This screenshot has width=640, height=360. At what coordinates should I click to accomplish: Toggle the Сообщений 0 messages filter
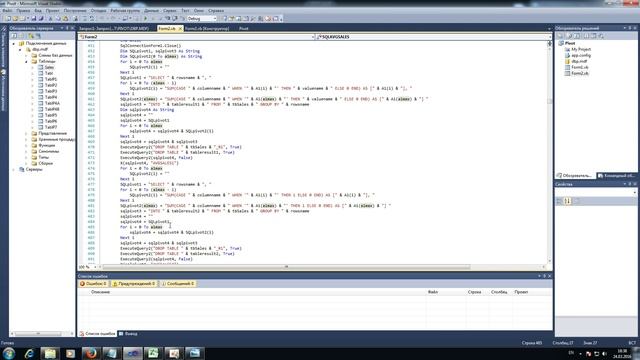coord(178,284)
